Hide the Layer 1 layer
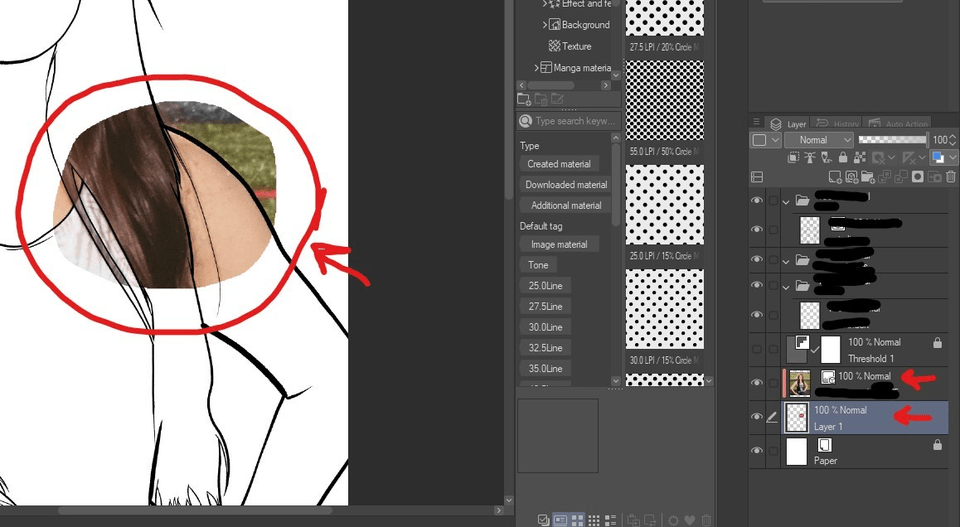The image size is (960, 527). 757,417
